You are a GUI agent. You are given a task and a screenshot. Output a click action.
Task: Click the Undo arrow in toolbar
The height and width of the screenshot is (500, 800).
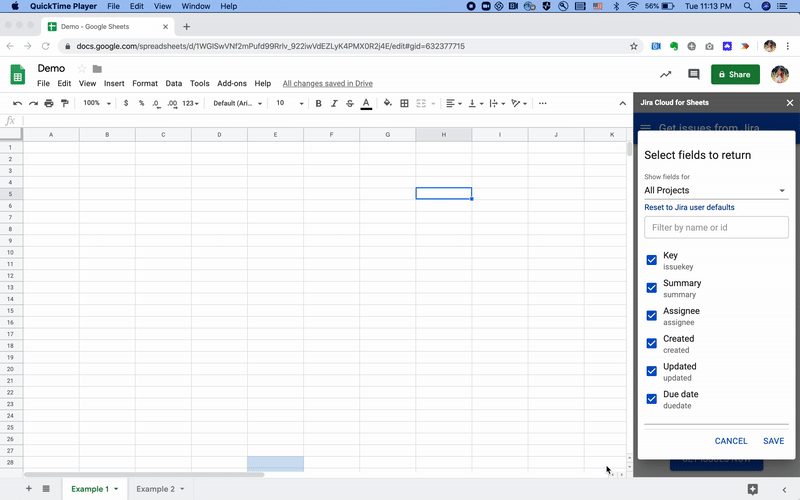17,104
